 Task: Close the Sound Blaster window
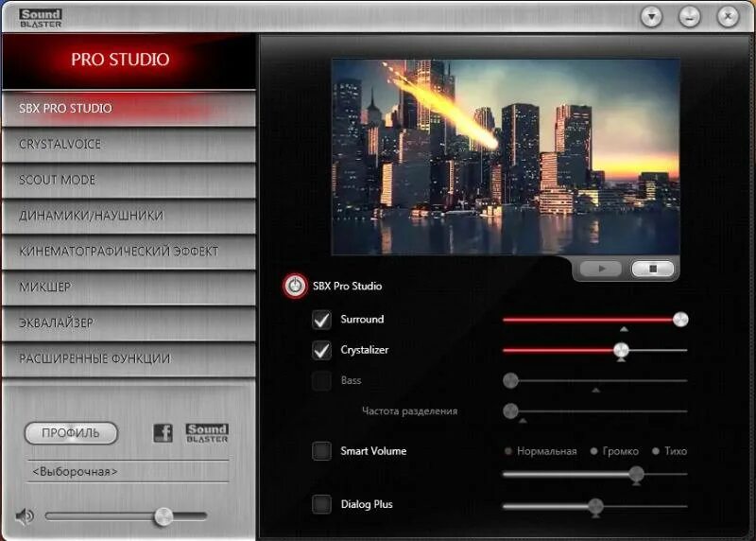tap(728, 17)
